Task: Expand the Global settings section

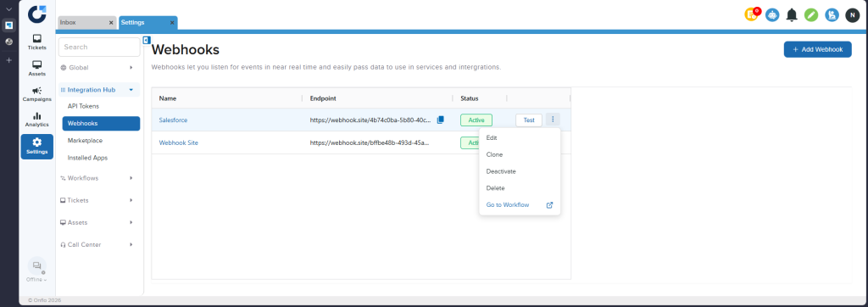Action: [99, 68]
